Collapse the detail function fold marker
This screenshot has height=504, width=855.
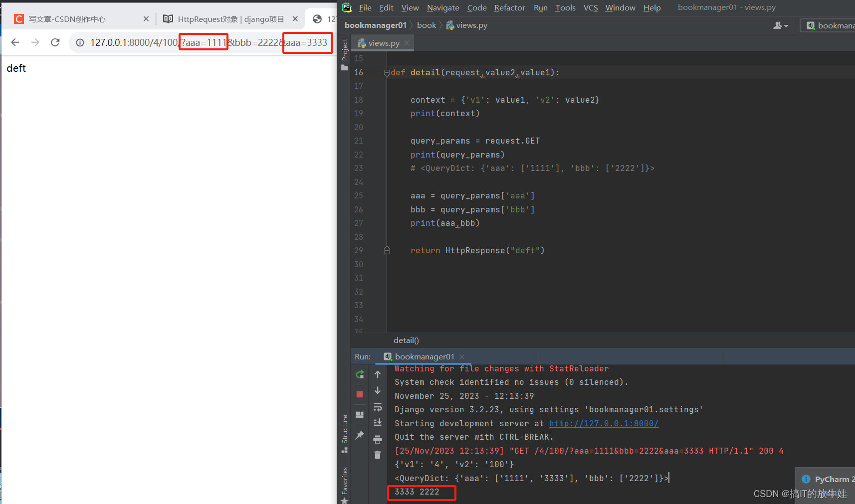pyautogui.click(x=387, y=73)
